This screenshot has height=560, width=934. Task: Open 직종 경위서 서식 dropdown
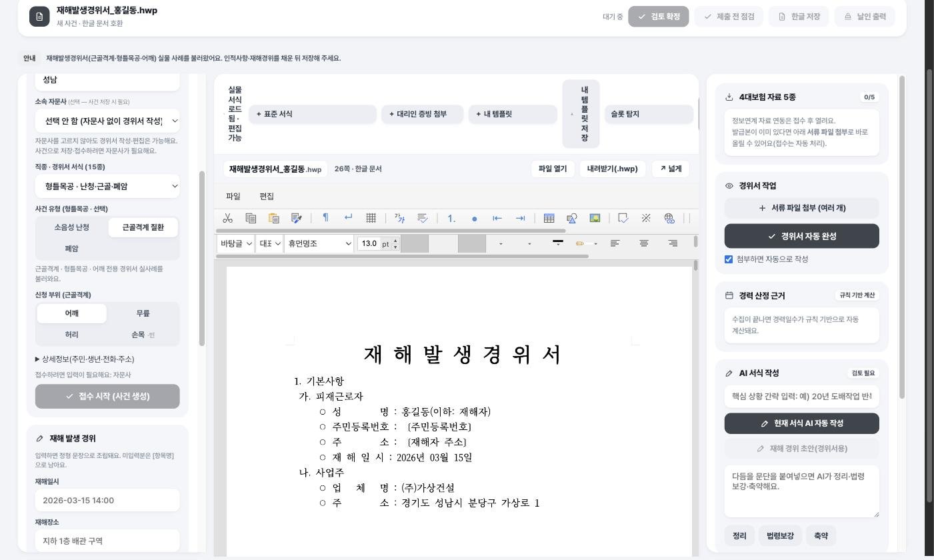[107, 186]
